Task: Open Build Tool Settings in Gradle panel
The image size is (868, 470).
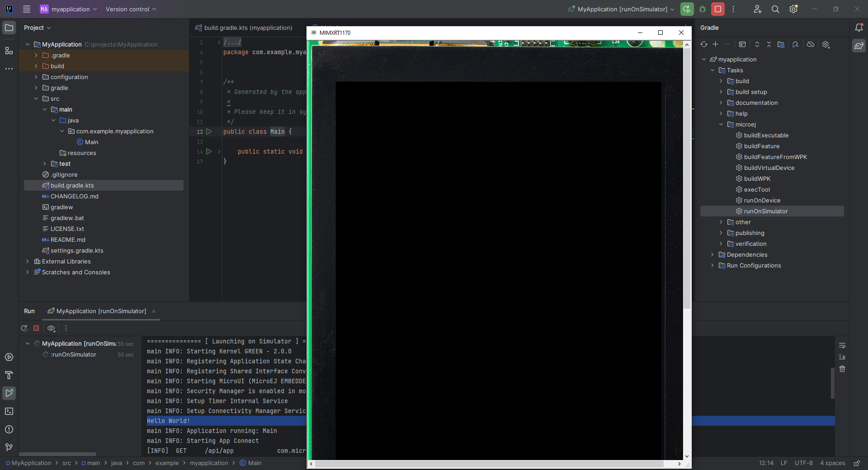Action: (x=826, y=44)
